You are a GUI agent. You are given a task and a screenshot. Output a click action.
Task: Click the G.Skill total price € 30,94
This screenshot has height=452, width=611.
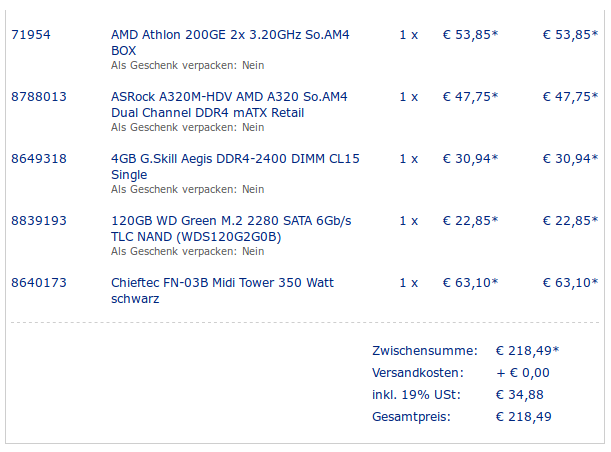[570, 159]
